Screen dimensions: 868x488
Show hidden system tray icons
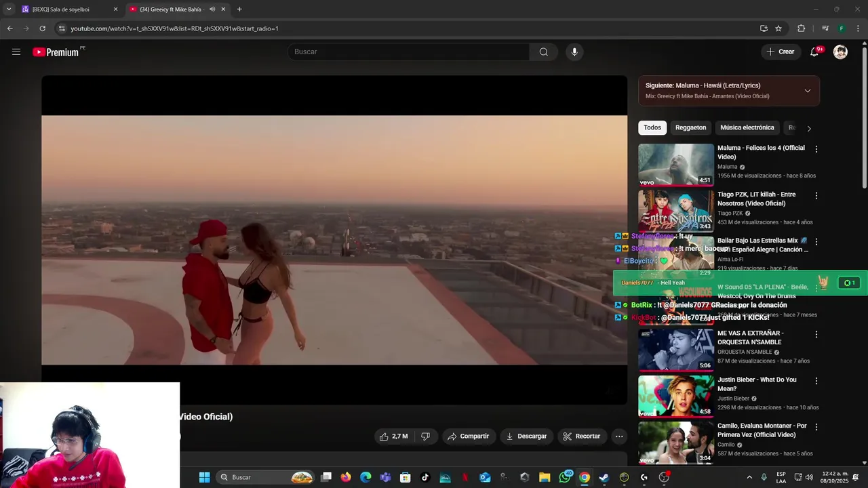[x=749, y=477]
